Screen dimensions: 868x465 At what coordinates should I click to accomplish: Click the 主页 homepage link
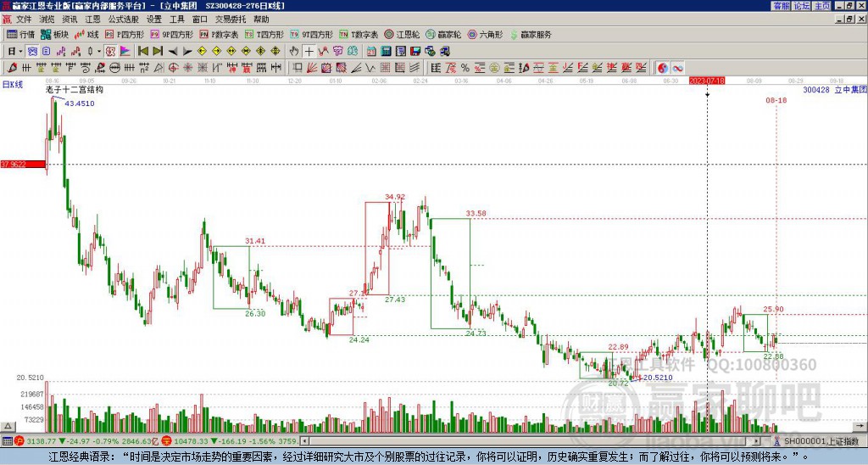[821, 6]
